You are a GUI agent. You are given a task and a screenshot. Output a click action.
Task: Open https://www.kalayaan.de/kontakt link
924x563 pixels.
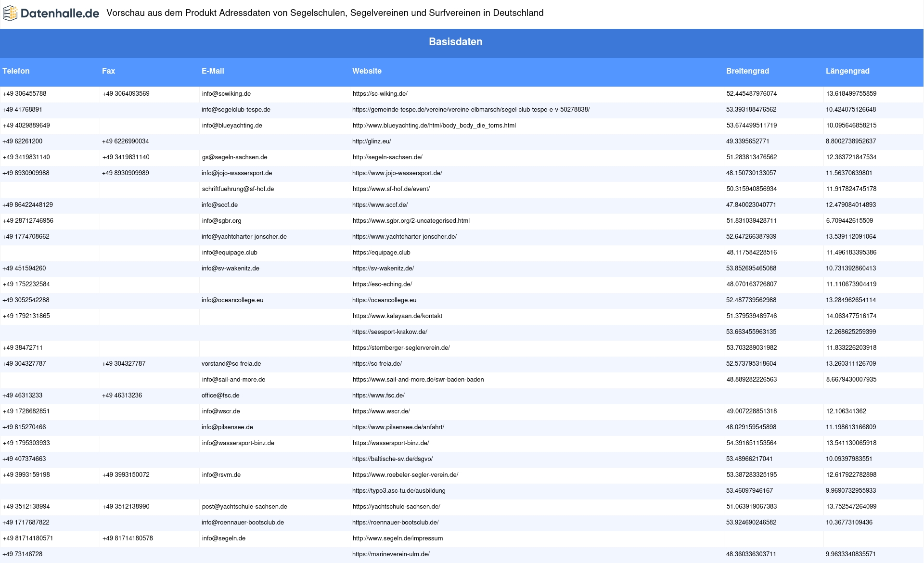coord(397,316)
